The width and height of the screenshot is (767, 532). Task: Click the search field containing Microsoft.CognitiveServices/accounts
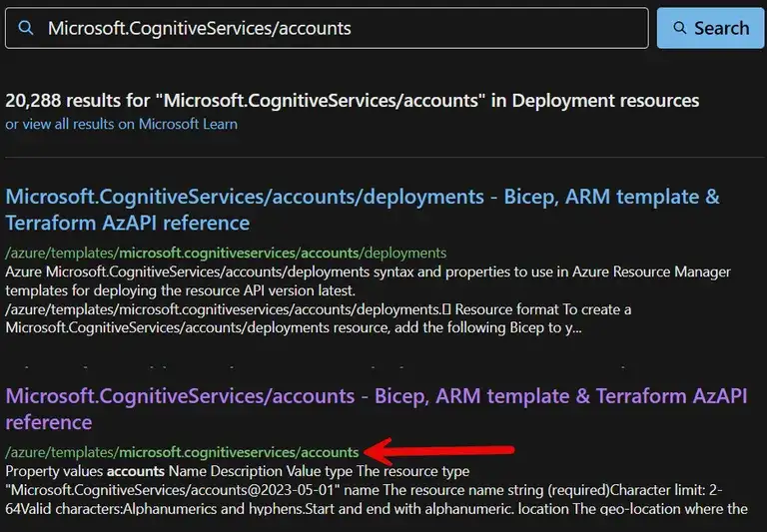[x=327, y=28]
